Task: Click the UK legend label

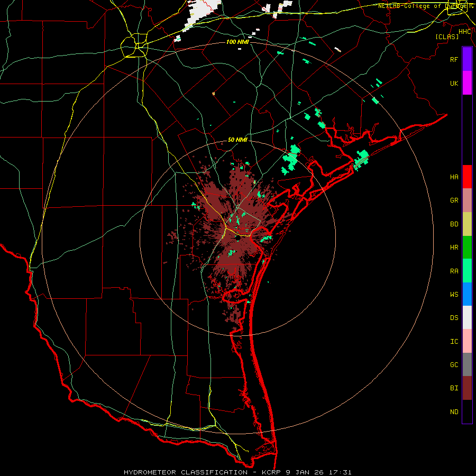Action: coord(454,83)
